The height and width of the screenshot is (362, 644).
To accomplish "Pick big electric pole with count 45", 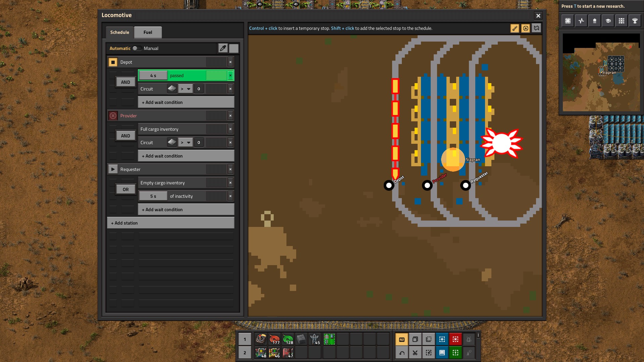I will point(315,339).
